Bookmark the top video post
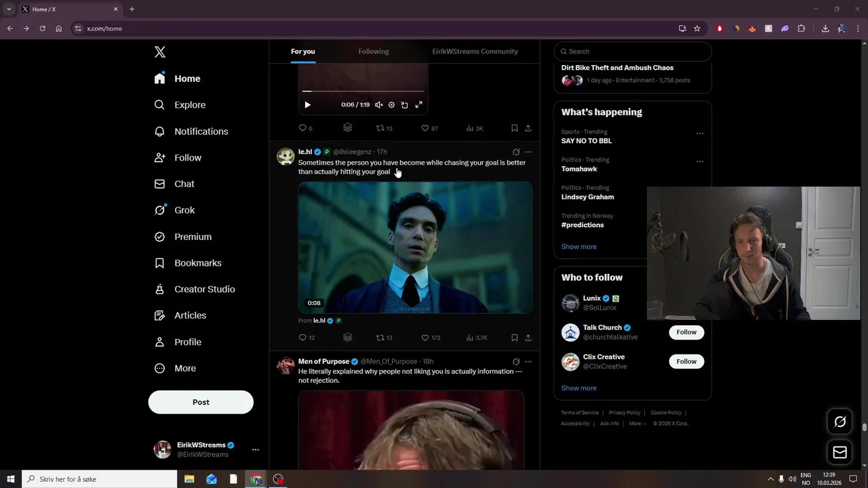This screenshot has width=868, height=488. [x=515, y=128]
